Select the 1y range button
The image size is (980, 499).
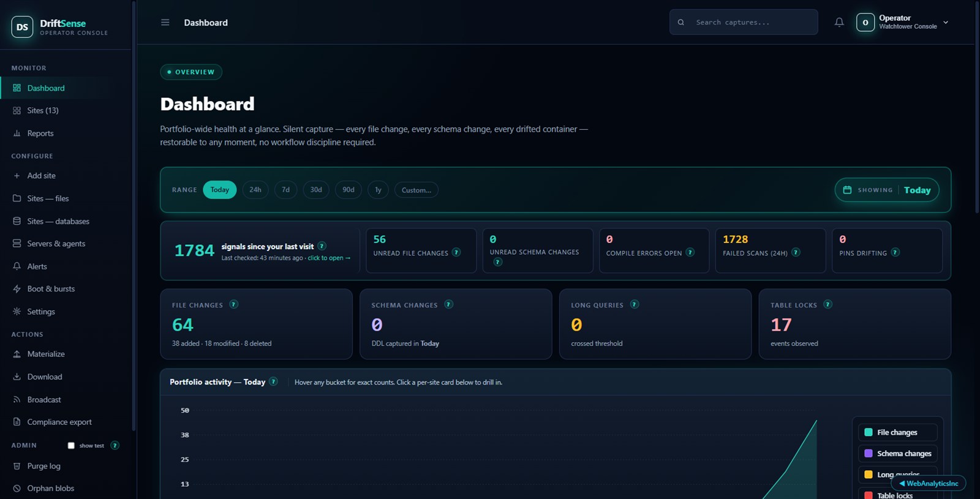point(378,190)
